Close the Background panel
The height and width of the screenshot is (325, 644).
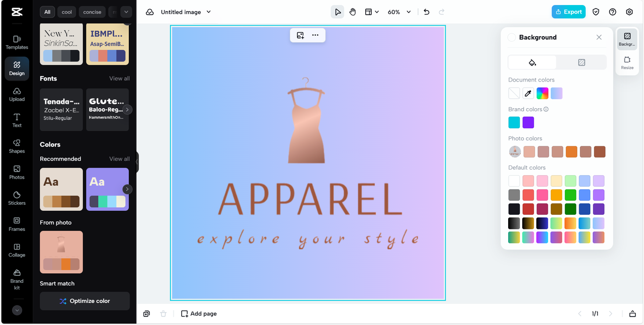point(599,37)
